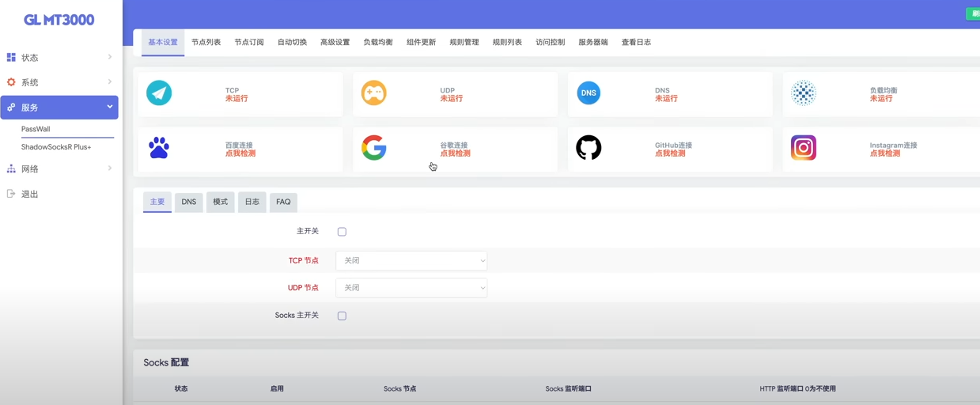Image resolution: width=980 pixels, height=405 pixels.
Task: Collapse the 服务 sidebar menu
Action: (x=59, y=108)
